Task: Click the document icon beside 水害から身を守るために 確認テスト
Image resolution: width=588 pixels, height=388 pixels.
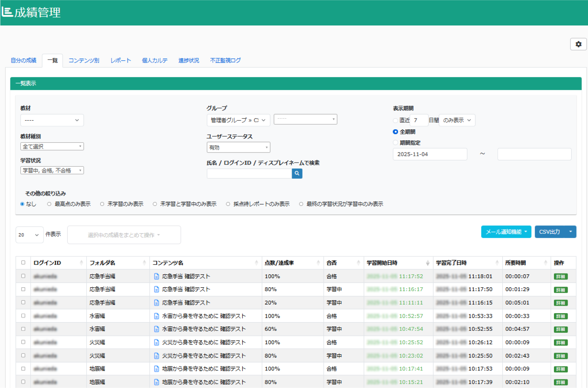Action: [x=156, y=316]
